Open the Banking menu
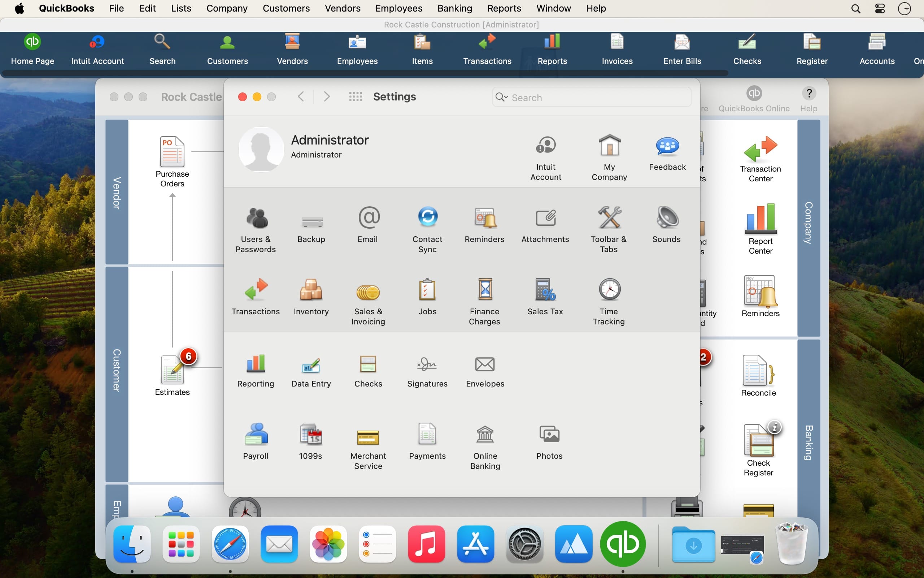Screen dimensions: 924x578 coord(454,8)
